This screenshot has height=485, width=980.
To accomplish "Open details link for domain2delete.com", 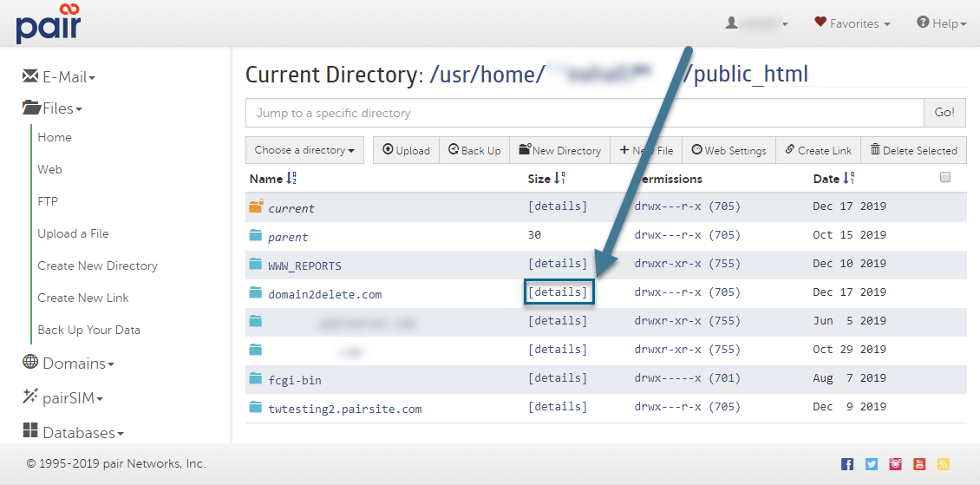I will tap(558, 292).
